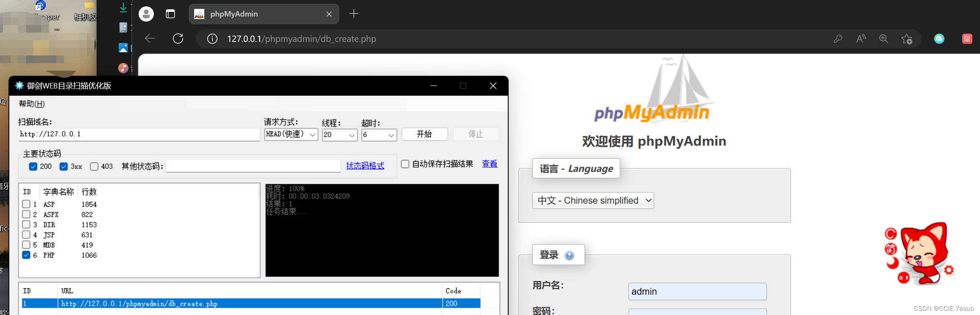980x315 pixels.
Task: Click the red fox mascot image
Action: pyautogui.click(x=919, y=254)
